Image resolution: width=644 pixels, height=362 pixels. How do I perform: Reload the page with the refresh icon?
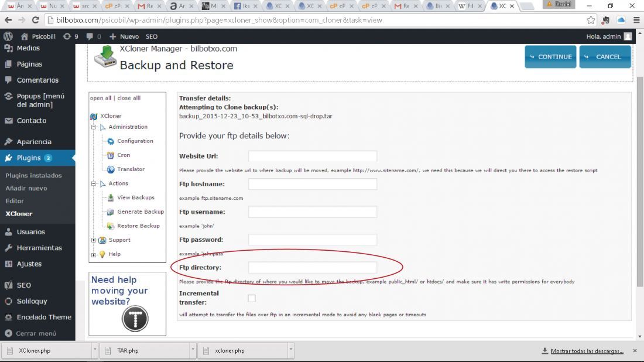pos(36,20)
